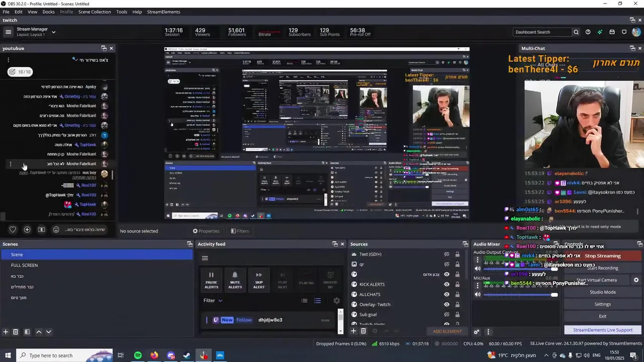Screen dimensions: 644x362
Task: Switch Activity feed to detailed list view
Action: point(317,301)
